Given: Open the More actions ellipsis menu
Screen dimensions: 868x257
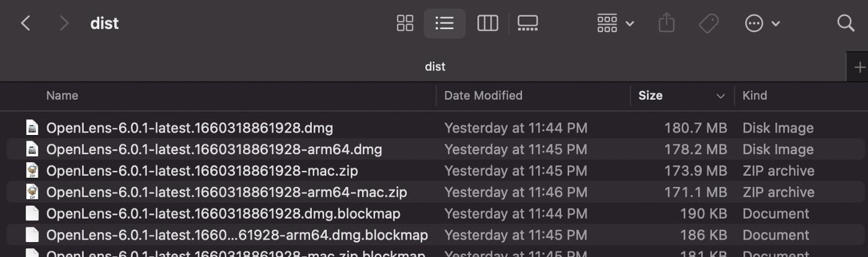Looking at the screenshot, I should click(762, 24).
